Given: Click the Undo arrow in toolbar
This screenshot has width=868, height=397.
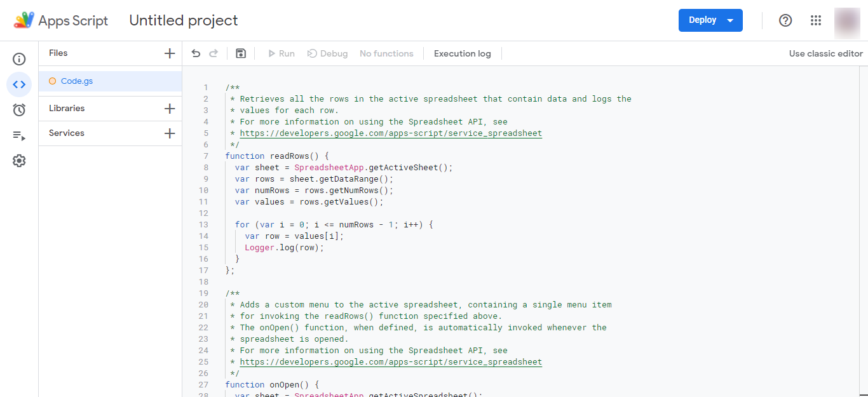Looking at the screenshot, I should 196,53.
